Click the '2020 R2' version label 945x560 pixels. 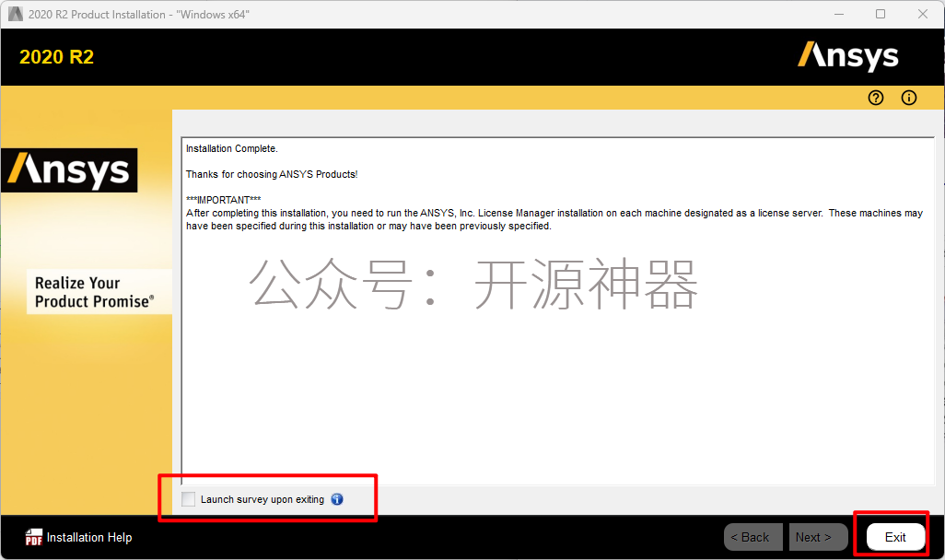click(x=57, y=57)
